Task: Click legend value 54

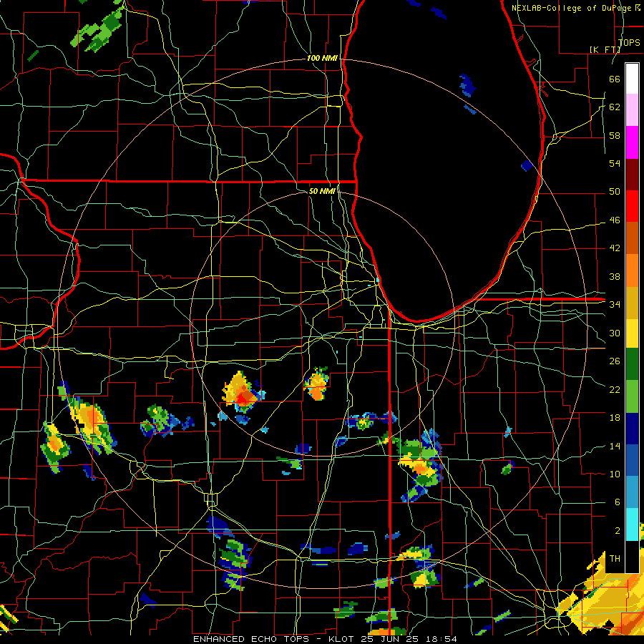Action: [615, 163]
